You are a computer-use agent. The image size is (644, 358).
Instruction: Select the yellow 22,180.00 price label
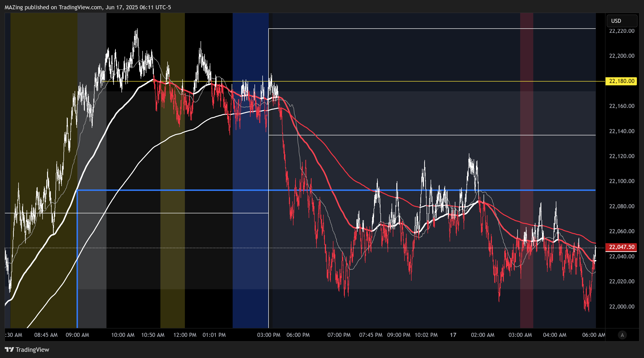coord(621,81)
